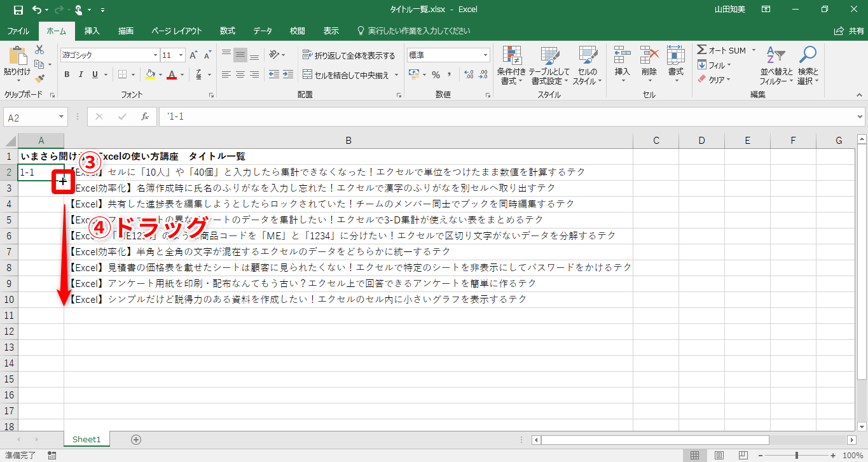The height and width of the screenshot is (462, 868).
Task: Open the number format dropdown 標準
Action: click(x=486, y=55)
